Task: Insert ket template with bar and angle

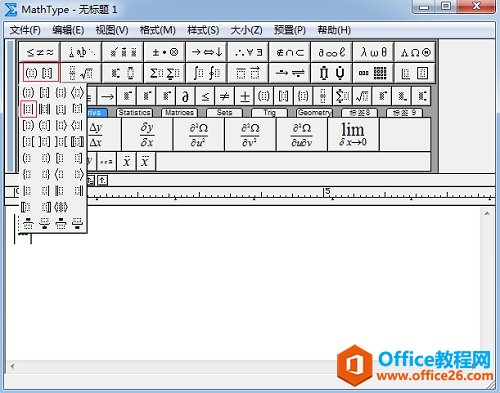Action: click(61, 125)
